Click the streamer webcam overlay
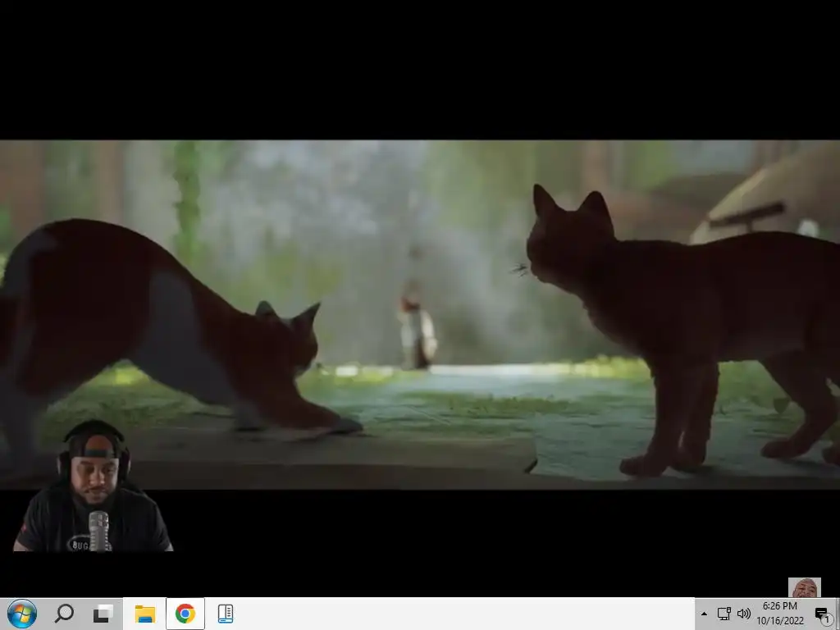 93,486
